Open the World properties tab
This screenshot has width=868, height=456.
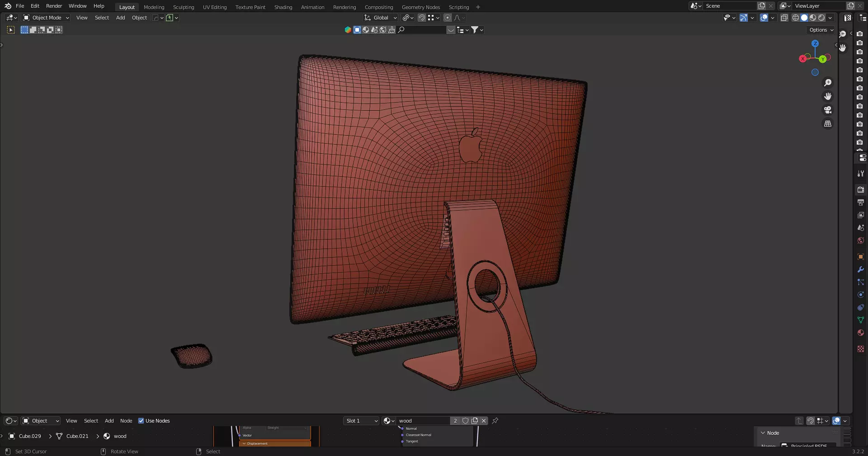pyautogui.click(x=861, y=240)
